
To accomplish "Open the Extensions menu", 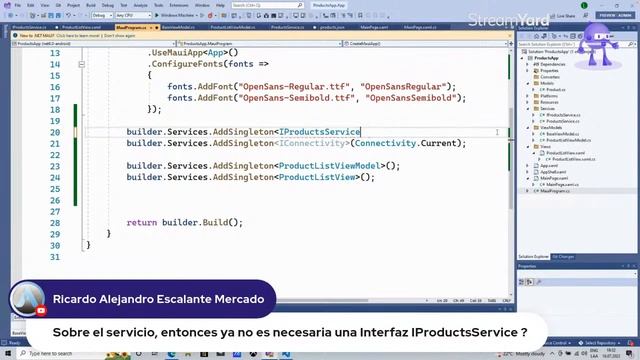I will tap(179, 5).
